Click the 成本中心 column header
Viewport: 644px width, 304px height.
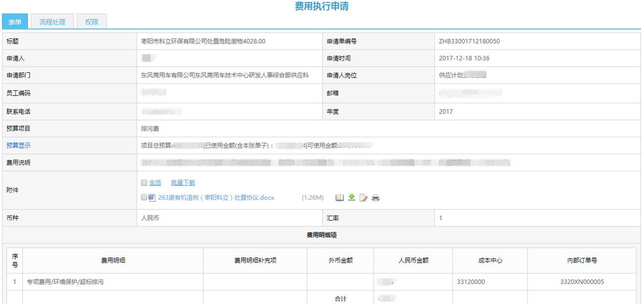(489, 260)
